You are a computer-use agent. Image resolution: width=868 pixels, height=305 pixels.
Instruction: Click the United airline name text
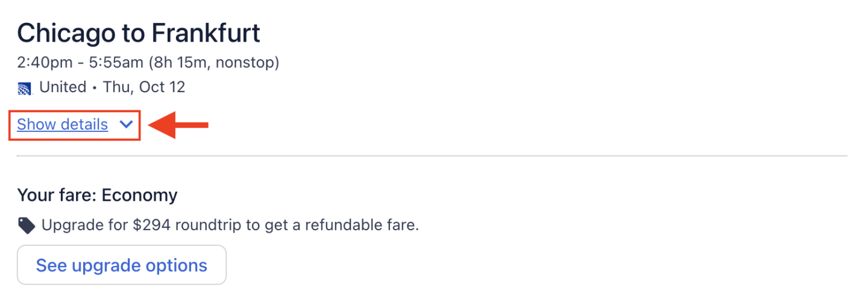[x=63, y=87]
